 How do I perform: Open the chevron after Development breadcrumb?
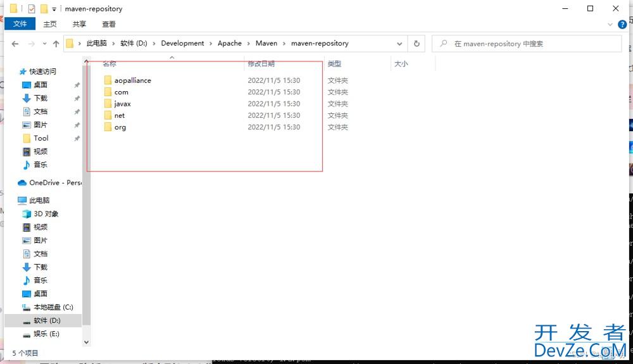211,44
